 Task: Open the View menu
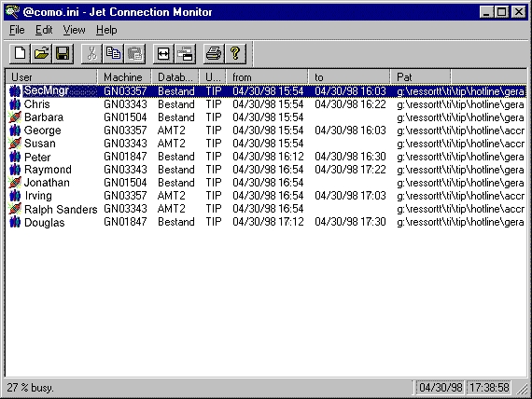pos(74,30)
